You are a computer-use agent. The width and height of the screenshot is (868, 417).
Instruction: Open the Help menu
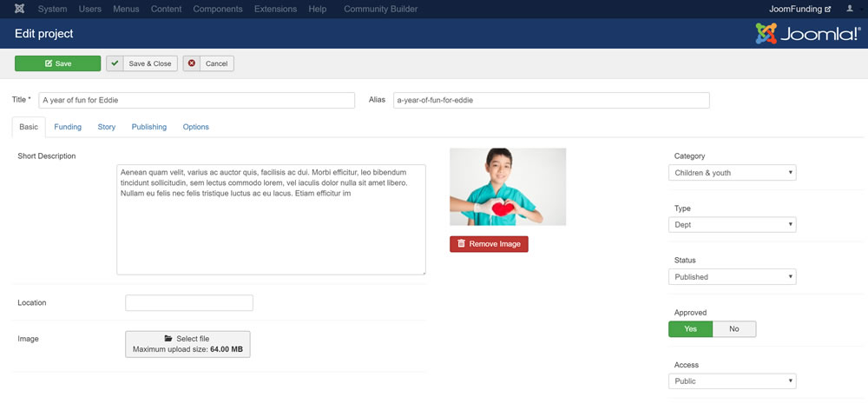click(317, 9)
